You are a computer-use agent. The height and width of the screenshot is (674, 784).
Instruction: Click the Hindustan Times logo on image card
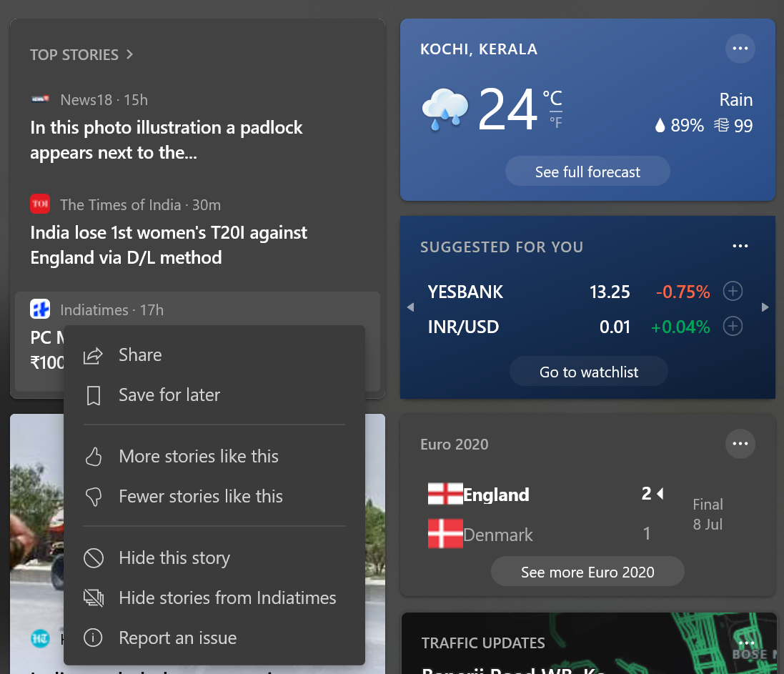(x=40, y=638)
